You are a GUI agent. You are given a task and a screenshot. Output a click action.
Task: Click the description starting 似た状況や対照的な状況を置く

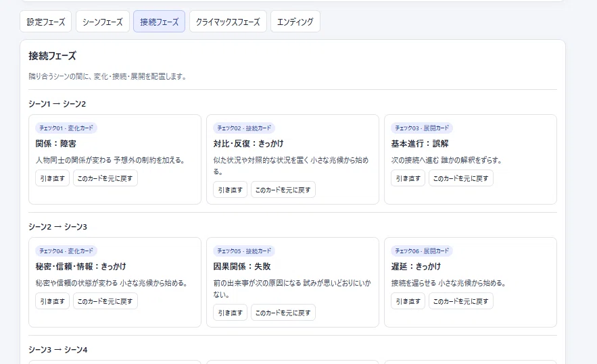[x=291, y=166]
